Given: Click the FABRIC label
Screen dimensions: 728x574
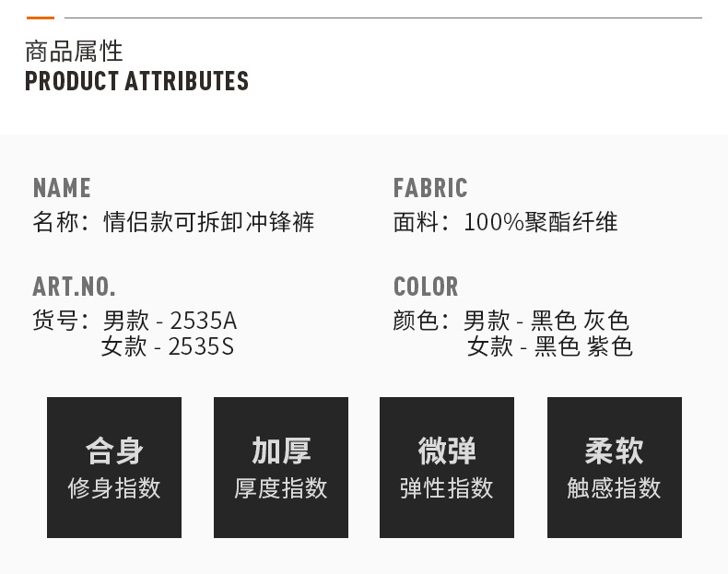Looking at the screenshot, I should [430, 188].
